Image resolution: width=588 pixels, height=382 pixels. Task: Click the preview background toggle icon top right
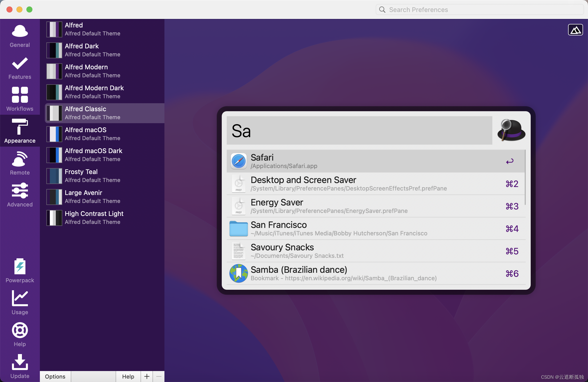[x=575, y=30]
